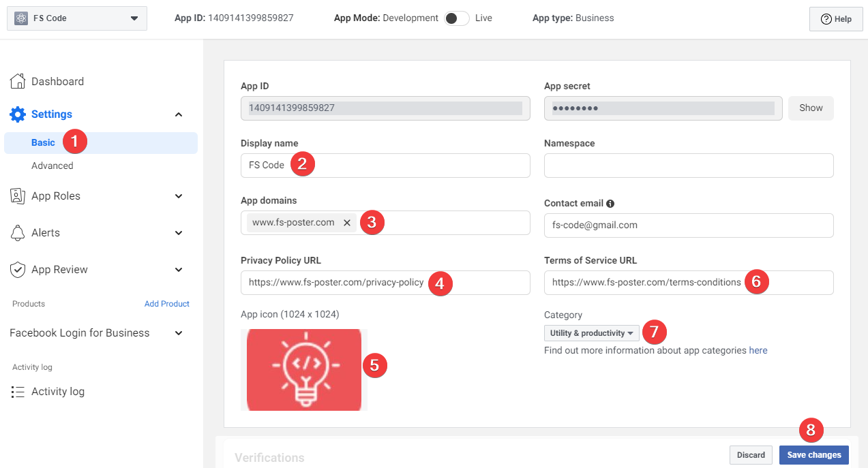Click the App ID number in header
Image resolution: width=868 pixels, height=468 pixels.
[250, 18]
